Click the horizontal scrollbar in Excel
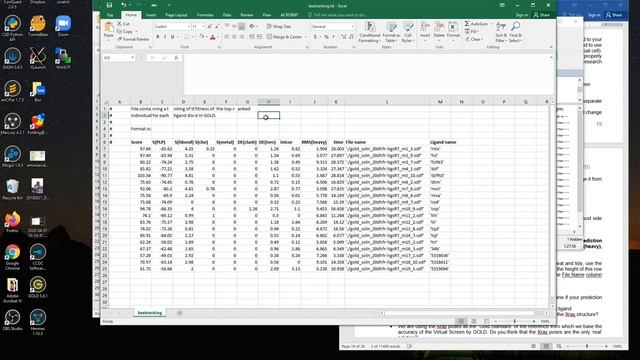The width and height of the screenshot is (640, 360). point(460,313)
